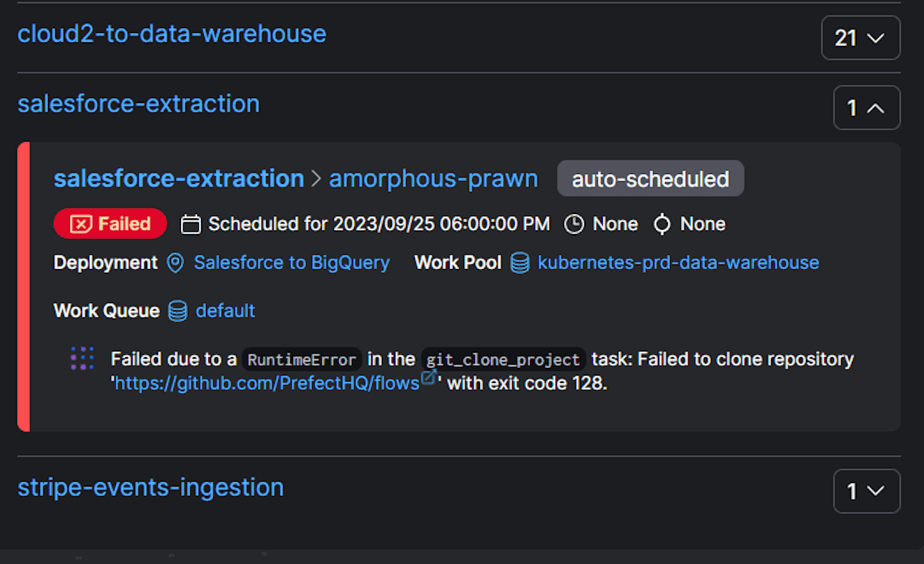Click the Work Pool database icon
Viewport: 924px width, 564px height.
(520, 263)
